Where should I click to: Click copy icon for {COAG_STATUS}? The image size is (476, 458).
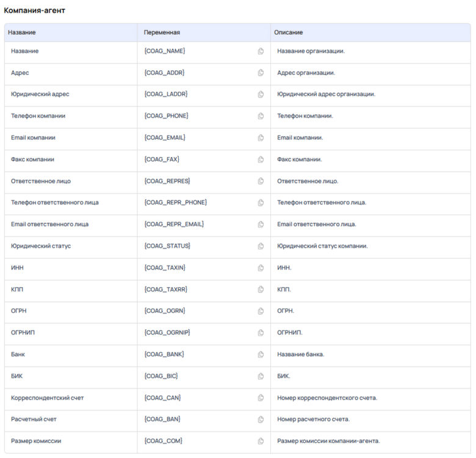pos(261,246)
